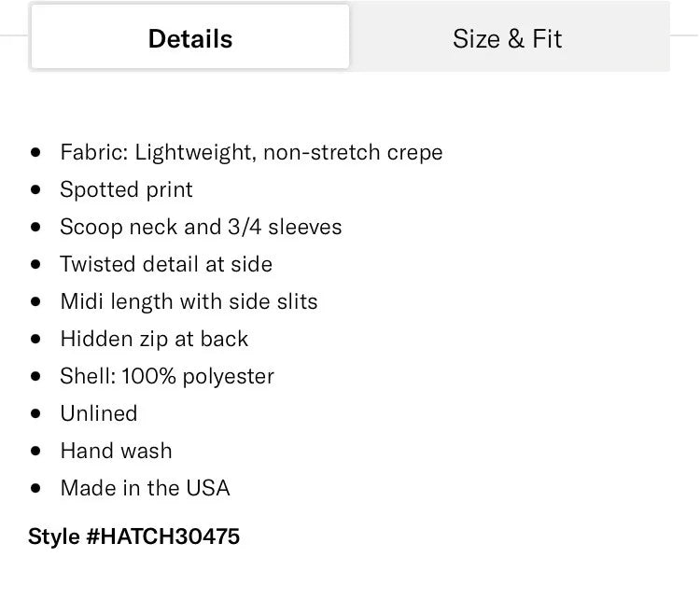Click the 'Twisted detail at side' line
Viewport: 700px width, 599px height.
click(166, 264)
